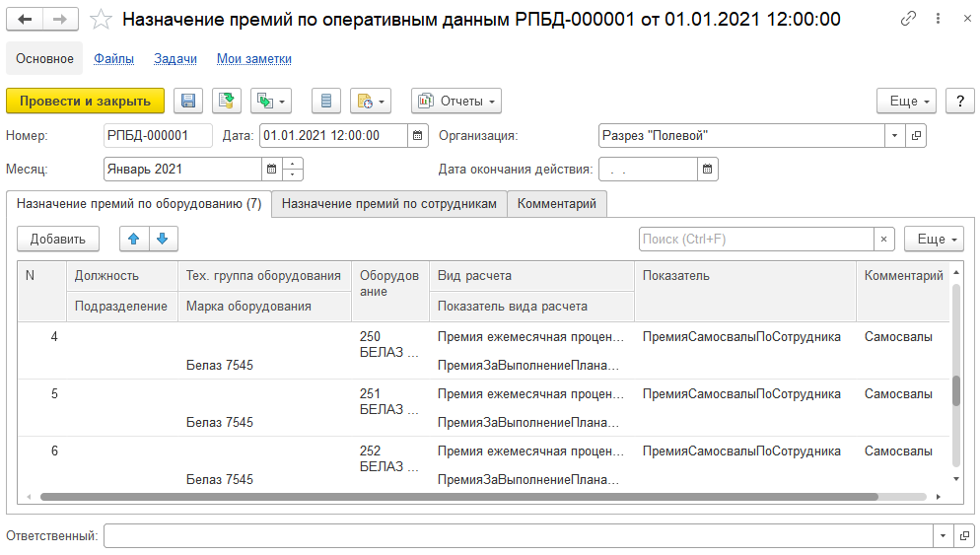The height and width of the screenshot is (555, 980).
Task: Switch to Основное section
Action: [x=44, y=59]
